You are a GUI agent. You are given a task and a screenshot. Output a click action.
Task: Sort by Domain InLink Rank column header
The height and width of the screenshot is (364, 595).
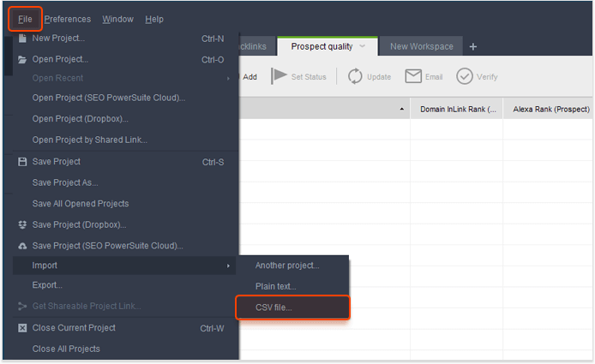coord(457,110)
